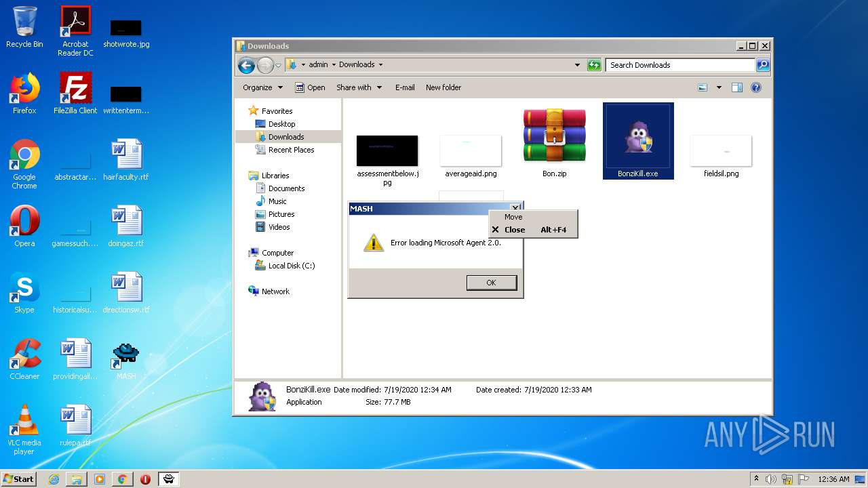Open Firefox desktop shortcut
The width and height of the screenshot is (868, 488).
point(24,94)
